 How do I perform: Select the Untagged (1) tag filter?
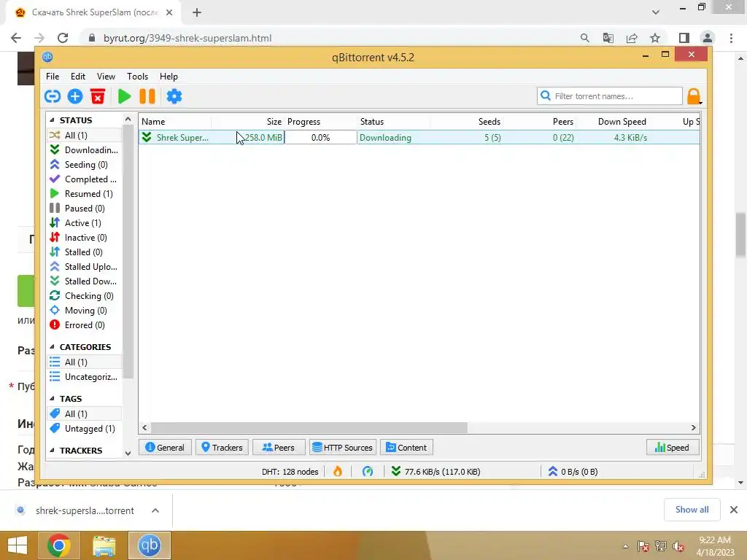click(85, 429)
